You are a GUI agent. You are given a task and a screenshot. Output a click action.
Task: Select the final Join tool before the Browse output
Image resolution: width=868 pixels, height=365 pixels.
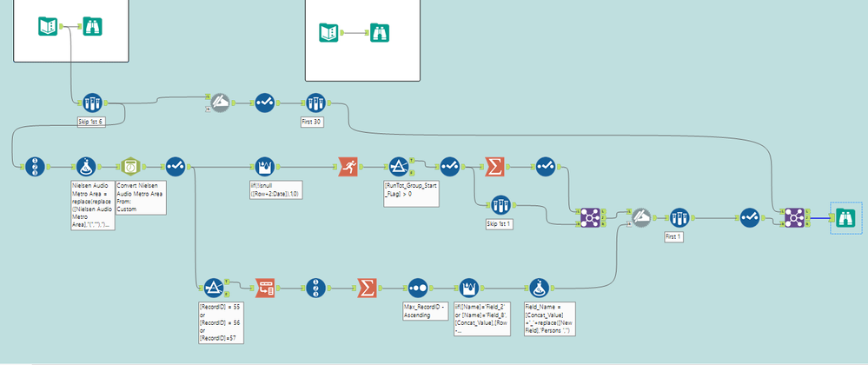[794, 217]
